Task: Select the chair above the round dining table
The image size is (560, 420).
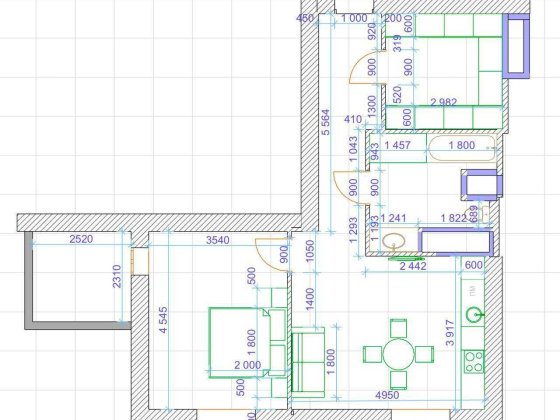Action: click(398, 328)
